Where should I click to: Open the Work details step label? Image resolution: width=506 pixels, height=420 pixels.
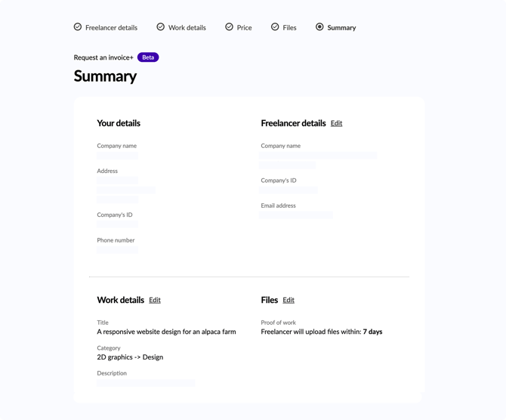(187, 28)
